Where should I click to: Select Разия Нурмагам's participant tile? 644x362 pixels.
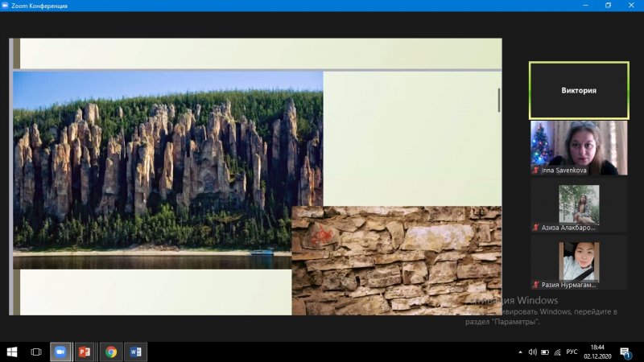pyautogui.click(x=578, y=261)
